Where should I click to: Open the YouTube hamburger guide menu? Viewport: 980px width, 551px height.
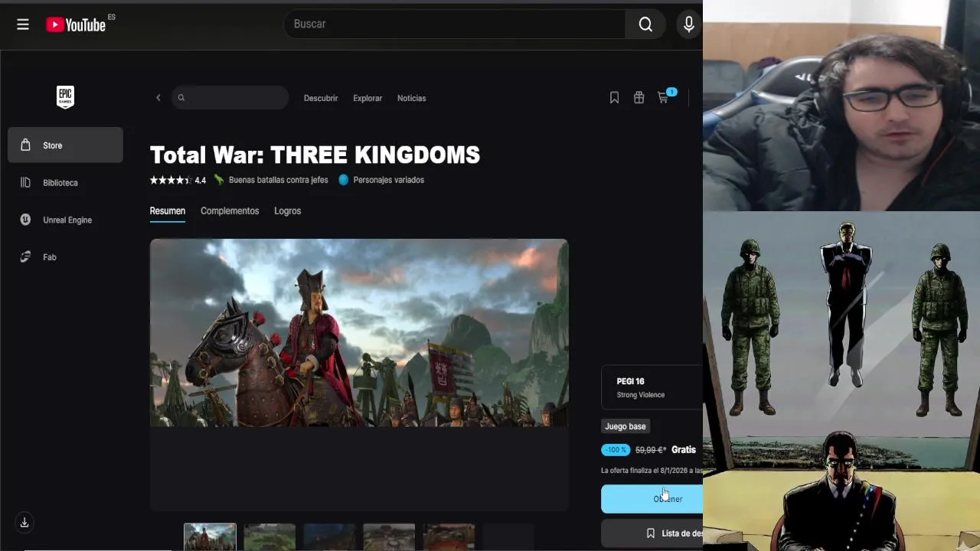pyautogui.click(x=23, y=24)
